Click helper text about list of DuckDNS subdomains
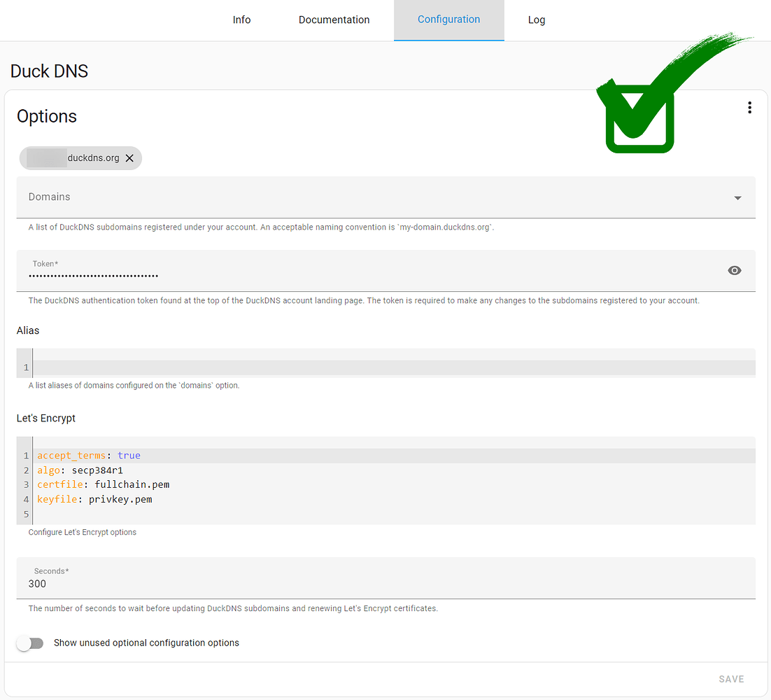The image size is (771, 700). (261, 227)
